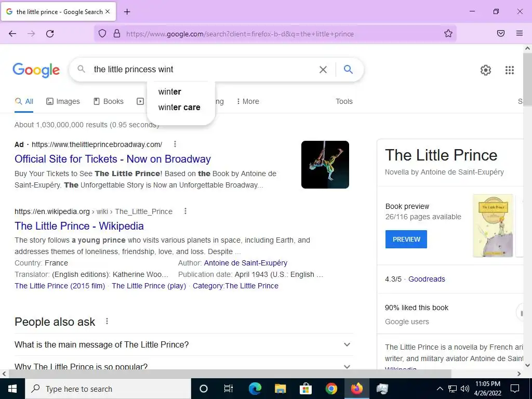Click the blue PREVIEW book button
The height and width of the screenshot is (399, 532).
pyautogui.click(x=406, y=239)
